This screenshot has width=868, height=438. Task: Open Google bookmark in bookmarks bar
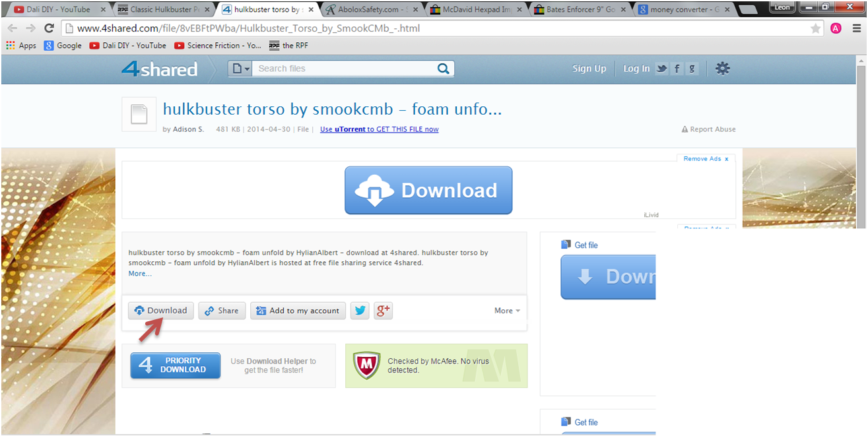[63, 46]
